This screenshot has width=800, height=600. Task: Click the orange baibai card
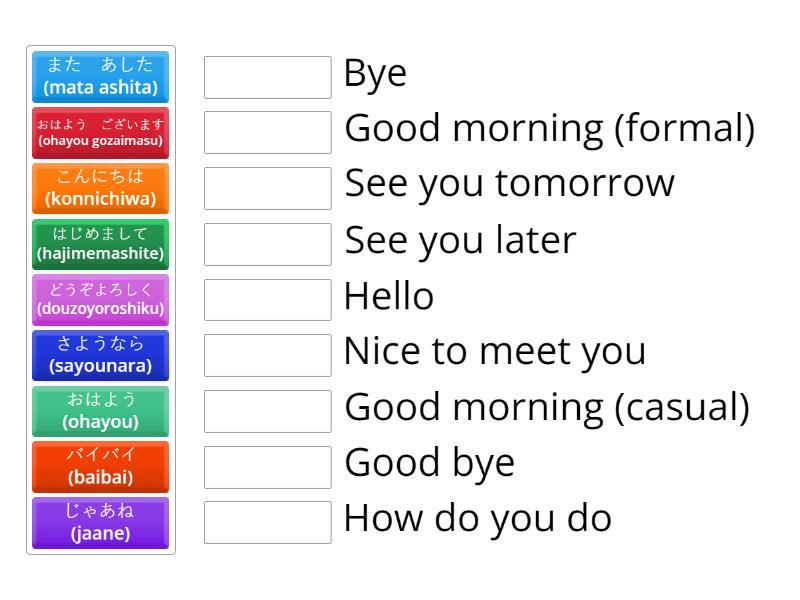click(x=100, y=467)
